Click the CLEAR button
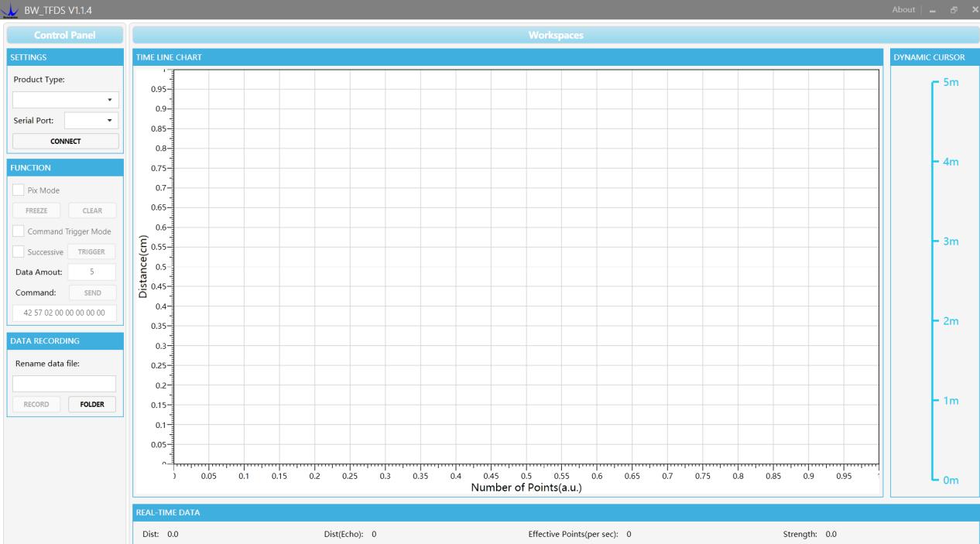This screenshot has width=980, height=544. coord(92,210)
